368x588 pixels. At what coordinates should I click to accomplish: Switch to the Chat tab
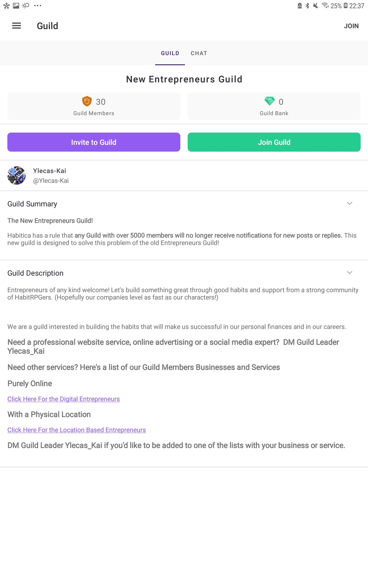point(199,53)
